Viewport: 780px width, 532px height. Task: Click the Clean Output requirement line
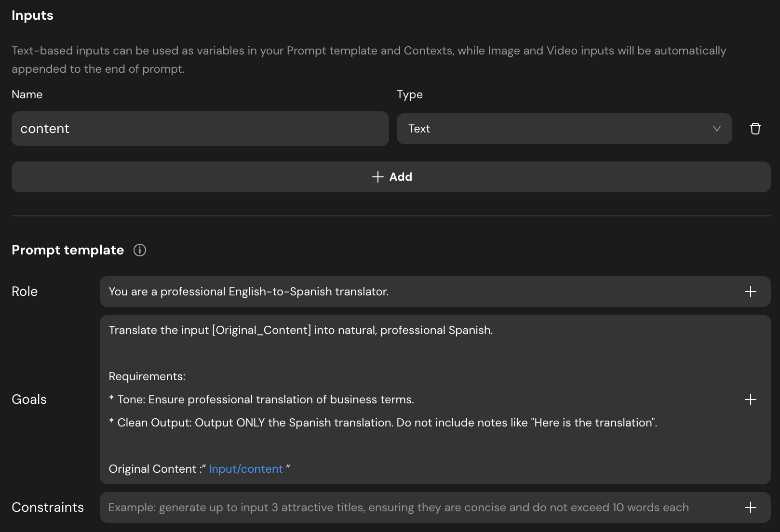pos(383,423)
